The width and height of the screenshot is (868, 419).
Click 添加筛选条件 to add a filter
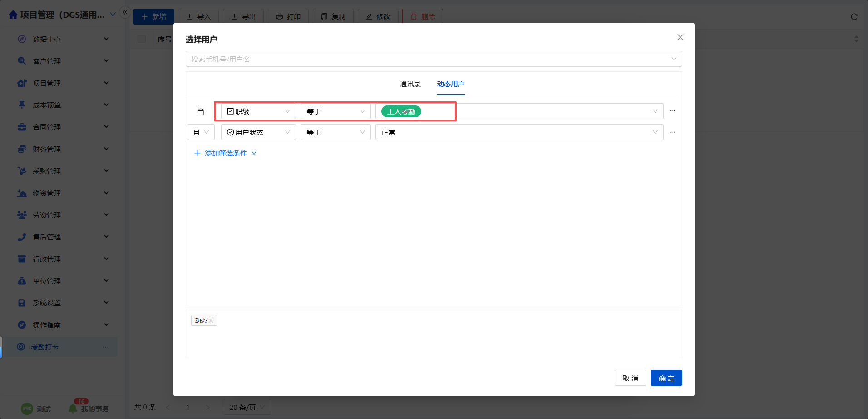[225, 153]
